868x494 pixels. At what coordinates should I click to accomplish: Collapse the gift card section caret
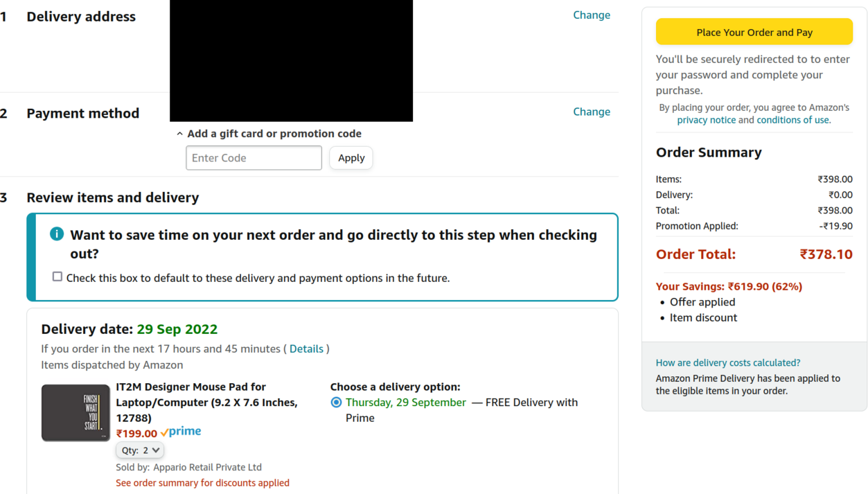[179, 134]
